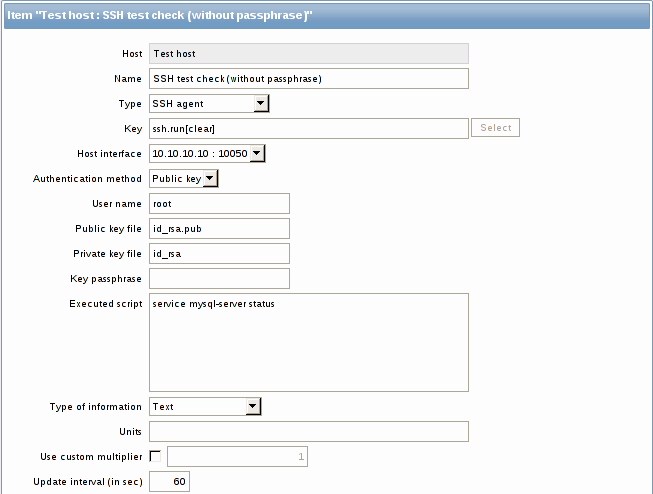The height and width of the screenshot is (494, 653).
Task: Click the Private key file field
Action: pos(219,253)
